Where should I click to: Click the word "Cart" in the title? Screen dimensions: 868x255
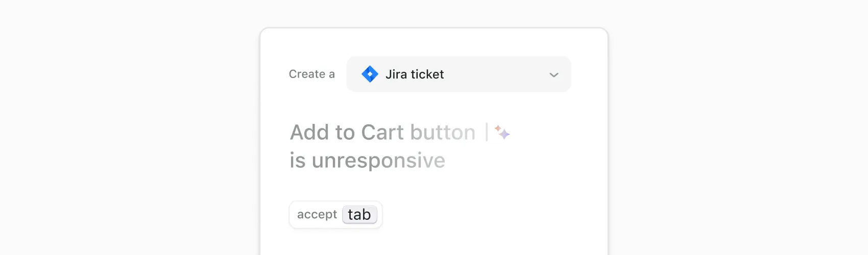tap(382, 133)
